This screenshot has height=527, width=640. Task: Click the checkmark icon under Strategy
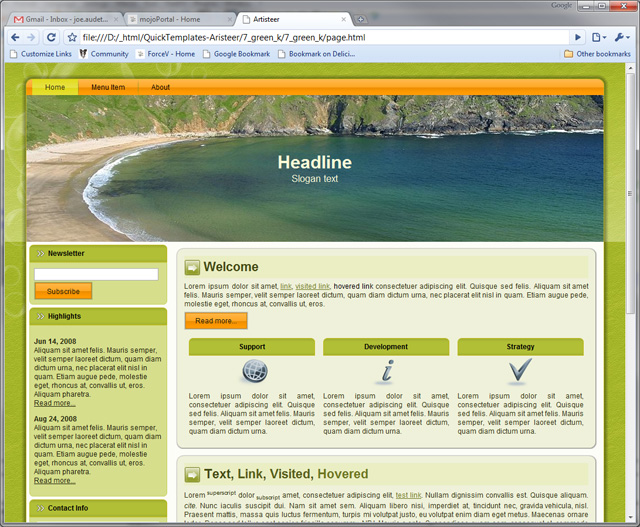point(518,371)
